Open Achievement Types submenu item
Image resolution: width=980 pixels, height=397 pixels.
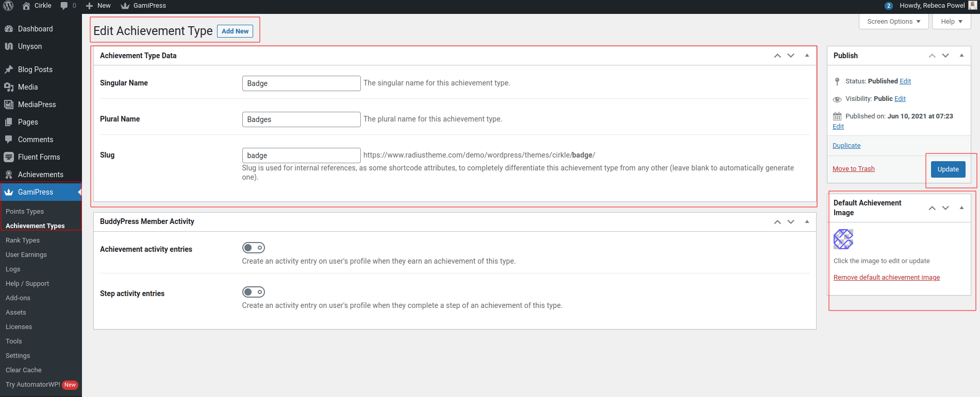tap(35, 226)
